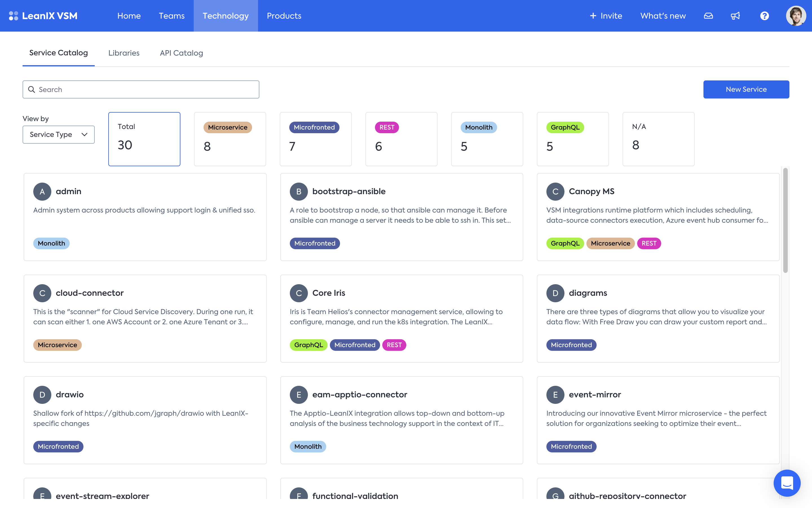Open the user profile avatar
The height and width of the screenshot is (508, 812).
pyautogui.click(x=796, y=16)
